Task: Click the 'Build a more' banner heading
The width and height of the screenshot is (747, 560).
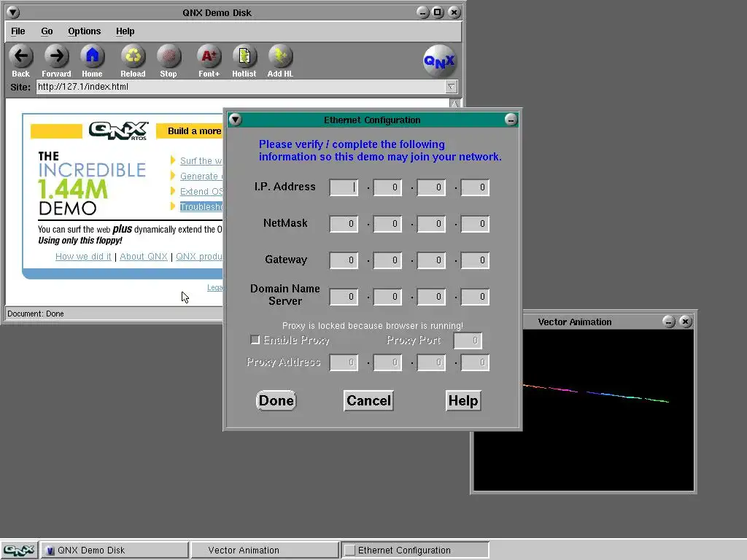Action: pyautogui.click(x=194, y=131)
